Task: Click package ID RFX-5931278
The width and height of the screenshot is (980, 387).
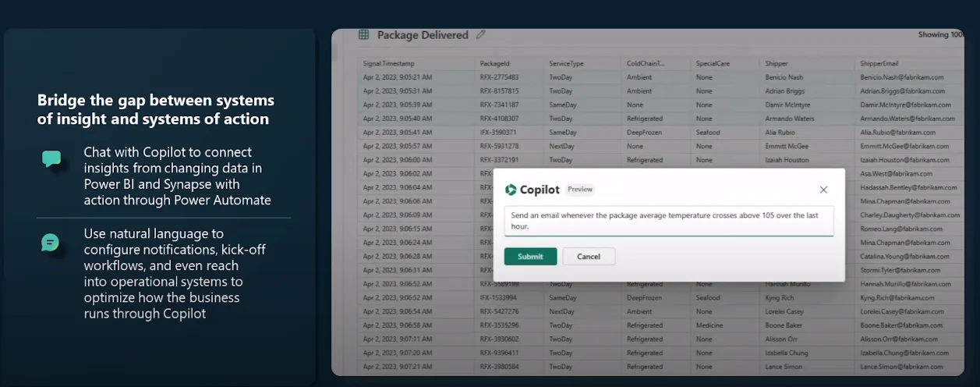Action: click(499, 146)
